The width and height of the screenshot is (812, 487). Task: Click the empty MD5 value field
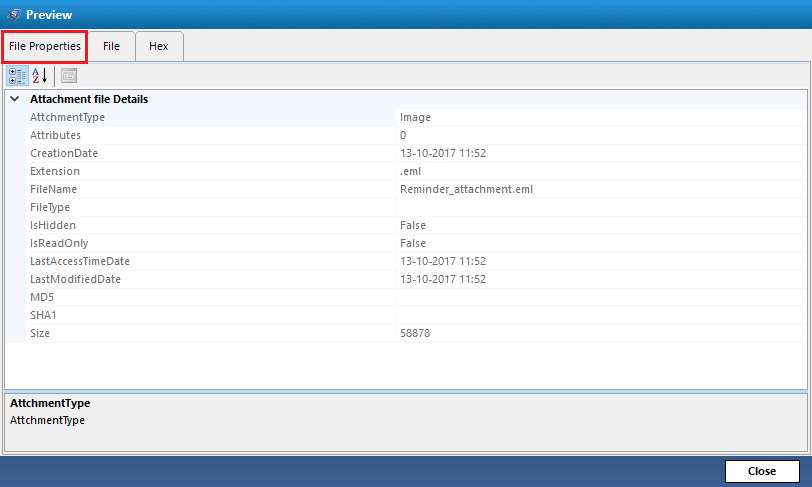602,297
